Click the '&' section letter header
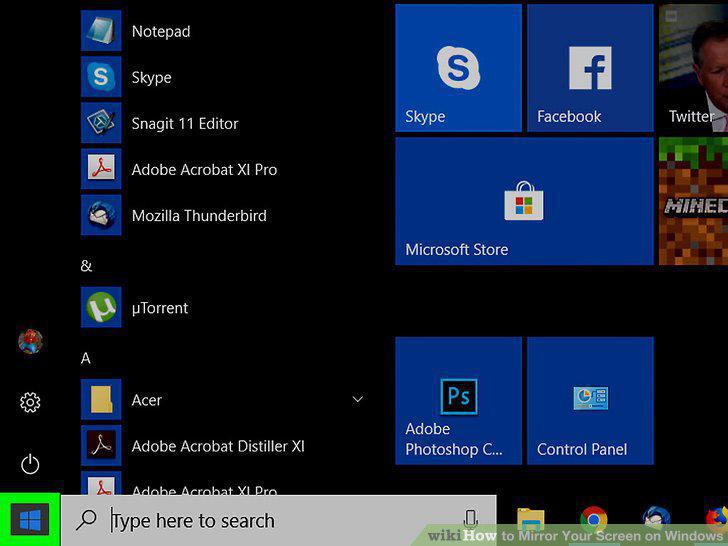Screen dimensions: 728x546 coord(86,266)
